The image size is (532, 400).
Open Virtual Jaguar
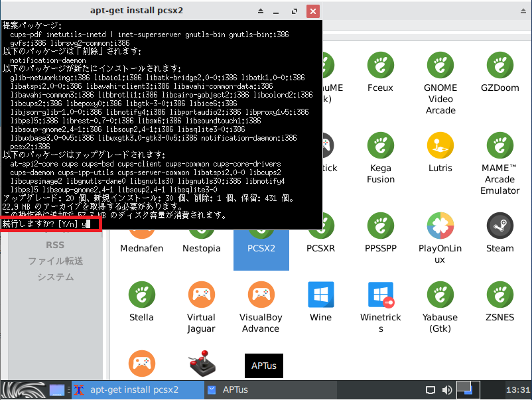tap(201, 295)
